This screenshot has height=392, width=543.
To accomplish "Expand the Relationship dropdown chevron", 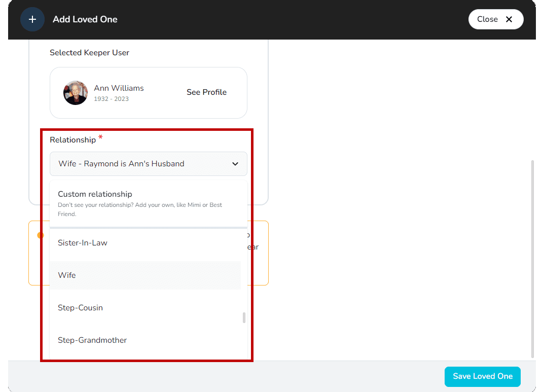I will click(x=235, y=164).
